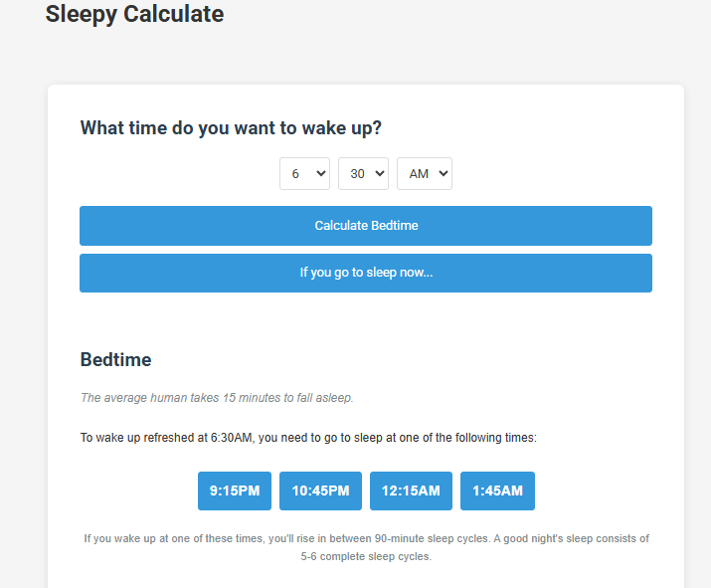Open the AM/PM selector dropdown
Viewport: 711px width, 588px height.
click(x=424, y=173)
